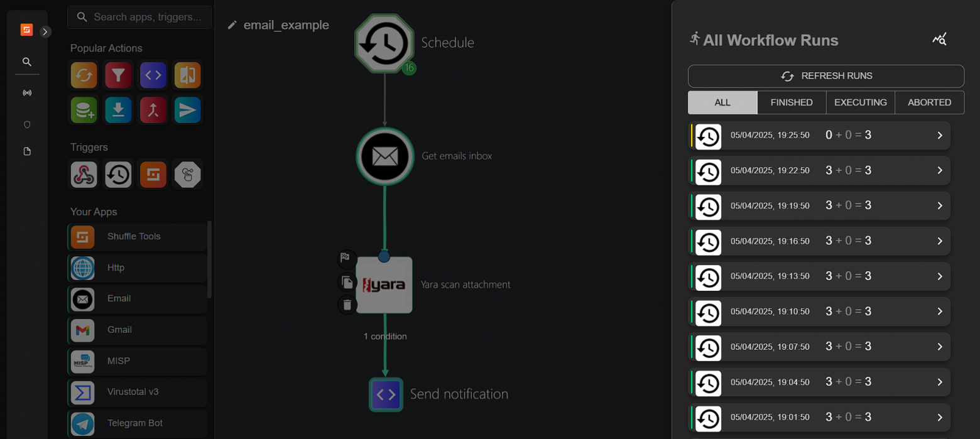The image size is (980, 439).
Task: Click schedule icon of 19:25:50 run
Action: click(708, 136)
